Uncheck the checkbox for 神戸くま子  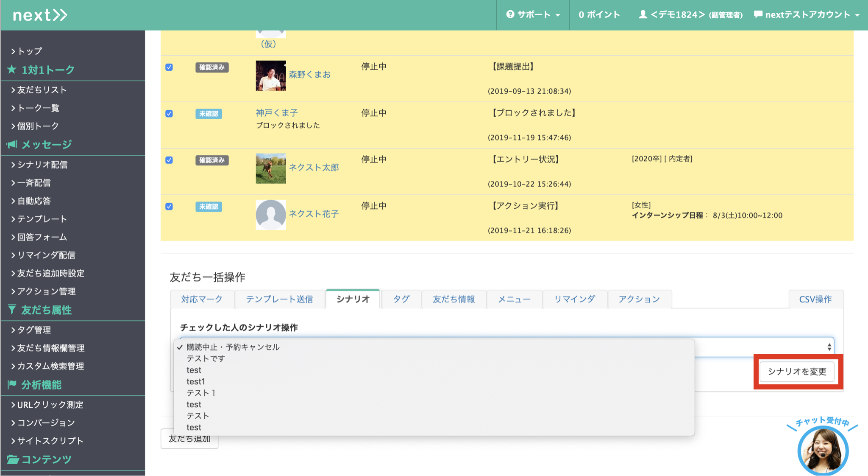(169, 114)
